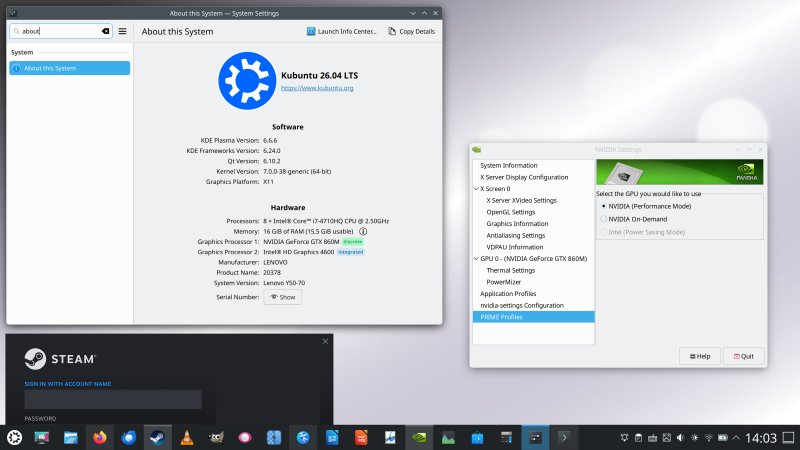
Task: Click the Kubuntu logo in About page
Action: click(x=247, y=81)
